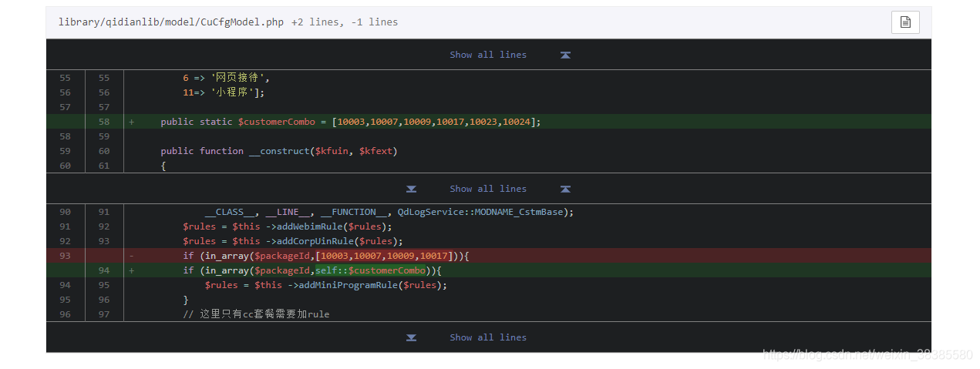Click the bottom Show all lines link
The height and width of the screenshot is (369, 980).
coord(488,337)
